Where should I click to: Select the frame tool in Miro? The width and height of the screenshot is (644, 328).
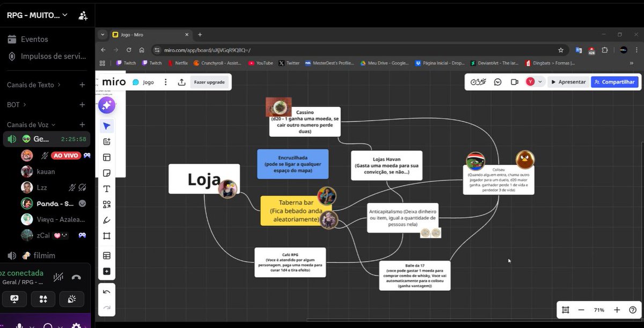click(x=106, y=236)
